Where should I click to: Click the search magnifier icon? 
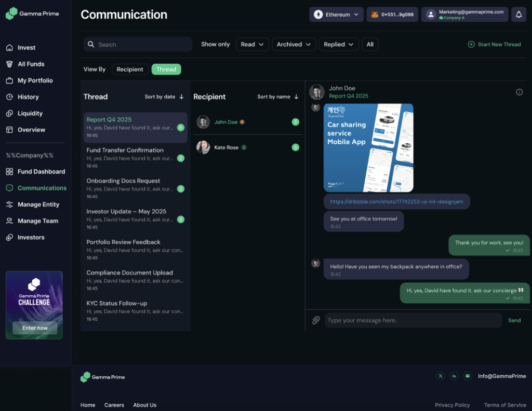(x=91, y=45)
